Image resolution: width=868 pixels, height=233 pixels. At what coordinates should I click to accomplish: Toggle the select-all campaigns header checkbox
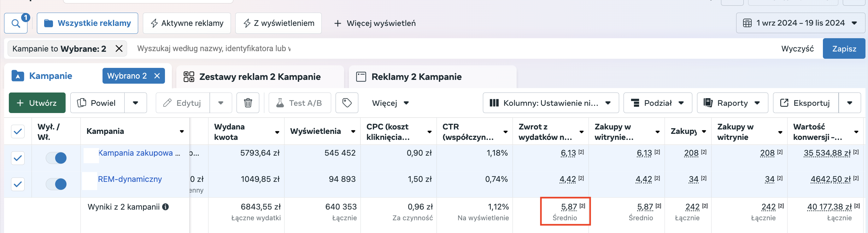pyautogui.click(x=18, y=132)
